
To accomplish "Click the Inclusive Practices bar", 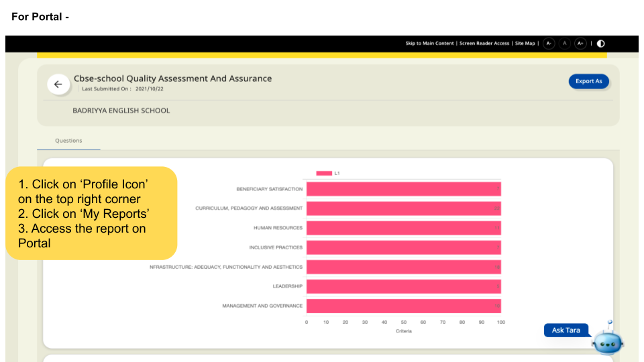I will pos(403,247).
